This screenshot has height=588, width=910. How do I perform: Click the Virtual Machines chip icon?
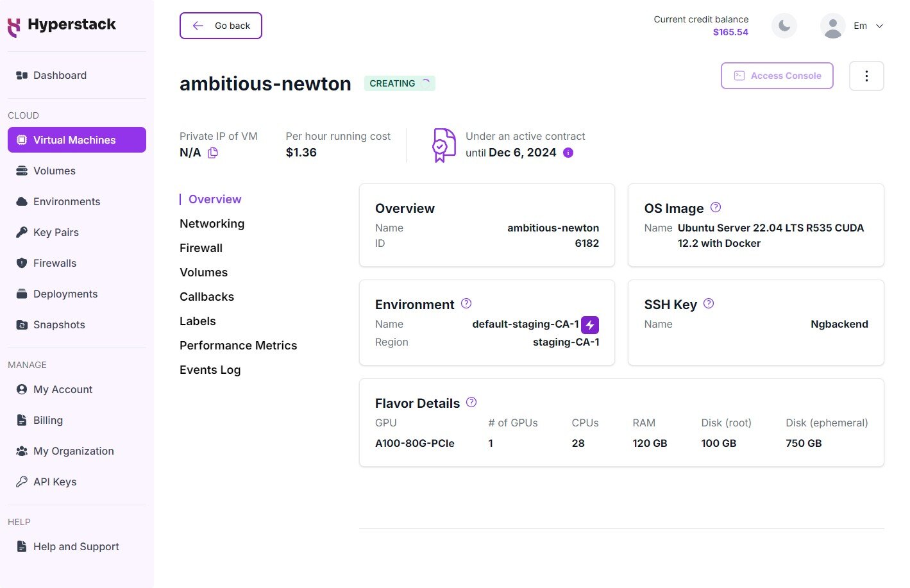point(22,140)
